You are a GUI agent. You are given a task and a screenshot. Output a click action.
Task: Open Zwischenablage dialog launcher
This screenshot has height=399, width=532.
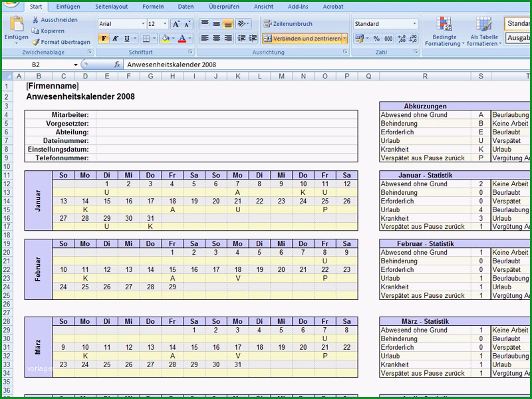tap(90, 52)
